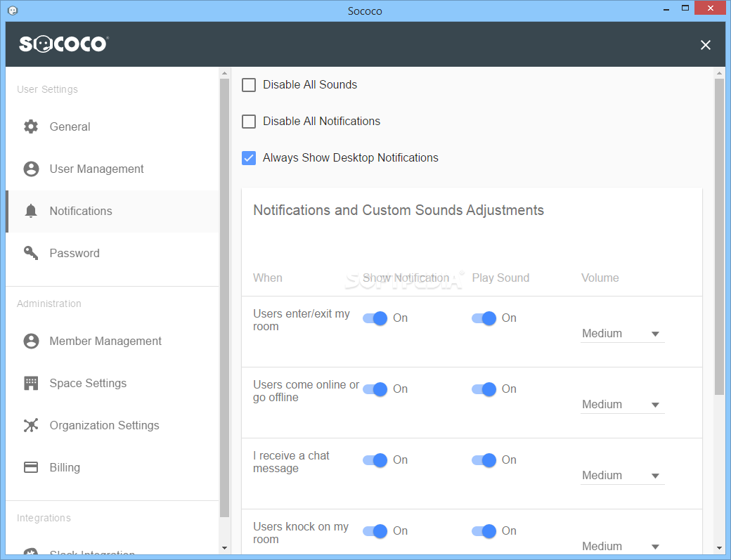The height and width of the screenshot is (560, 731).
Task: Toggle Show Notification for users come online
Action: pos(375,389)
